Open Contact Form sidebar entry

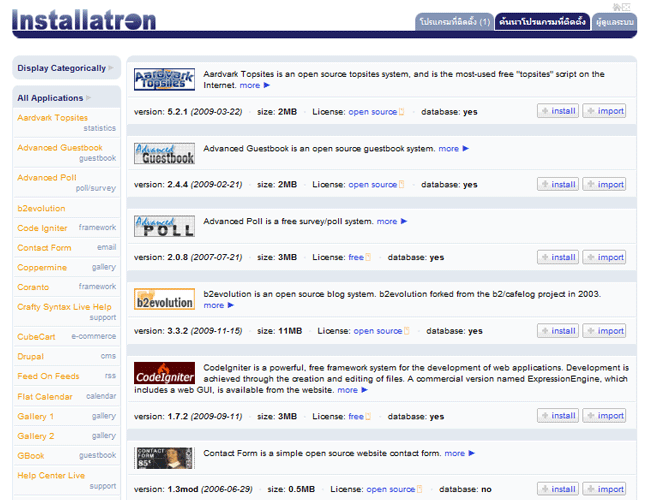coord(44,248)
